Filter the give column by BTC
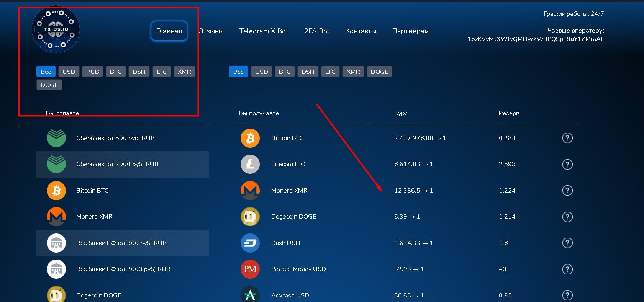The width and height of the screenshot is (644, 302). pyautogui.click(x=116, y=72)
